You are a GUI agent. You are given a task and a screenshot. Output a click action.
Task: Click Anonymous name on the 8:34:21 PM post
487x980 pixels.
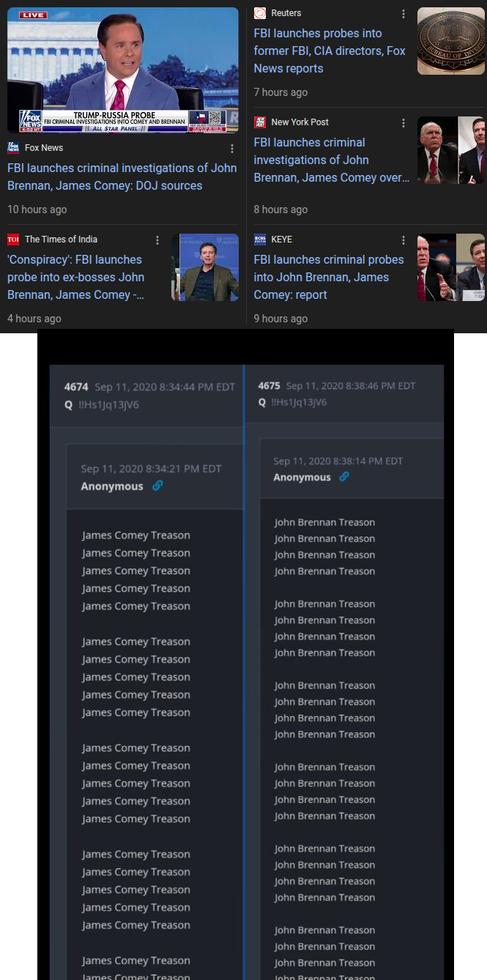tap(112, 486)
